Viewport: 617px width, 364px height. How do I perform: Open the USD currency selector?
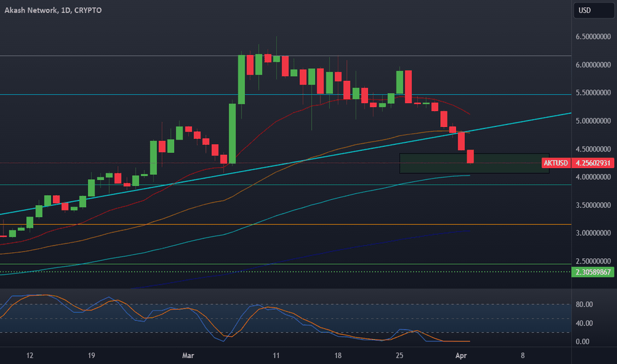click(x=594, y=10)
